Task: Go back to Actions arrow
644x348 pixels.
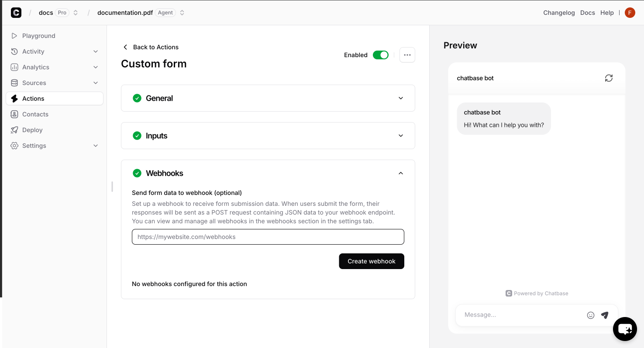Action: 125,47
